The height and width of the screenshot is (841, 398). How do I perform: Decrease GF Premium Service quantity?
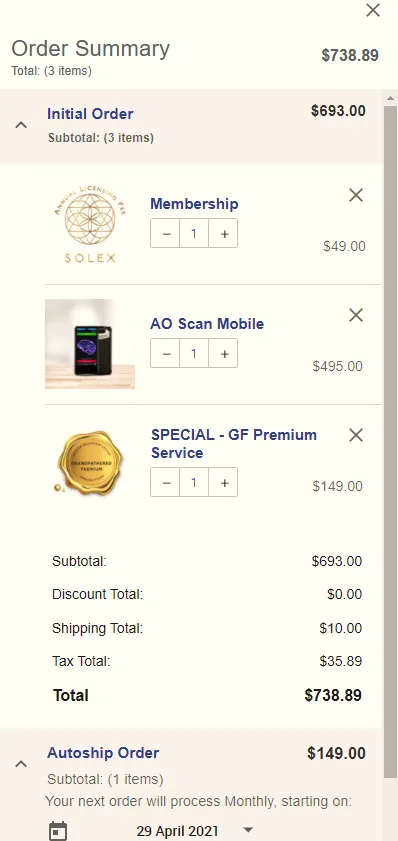[x=165, y=482]
